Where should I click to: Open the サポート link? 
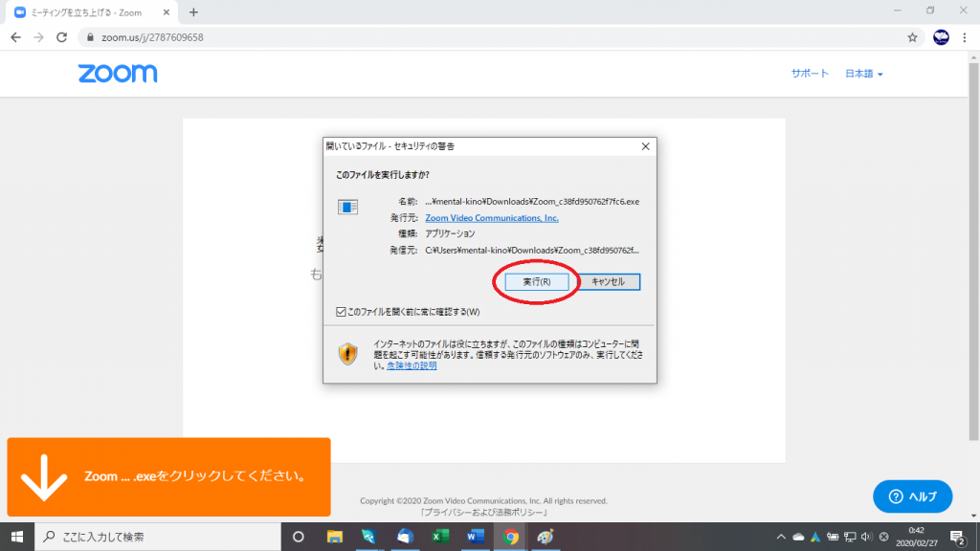pos(810,73)
